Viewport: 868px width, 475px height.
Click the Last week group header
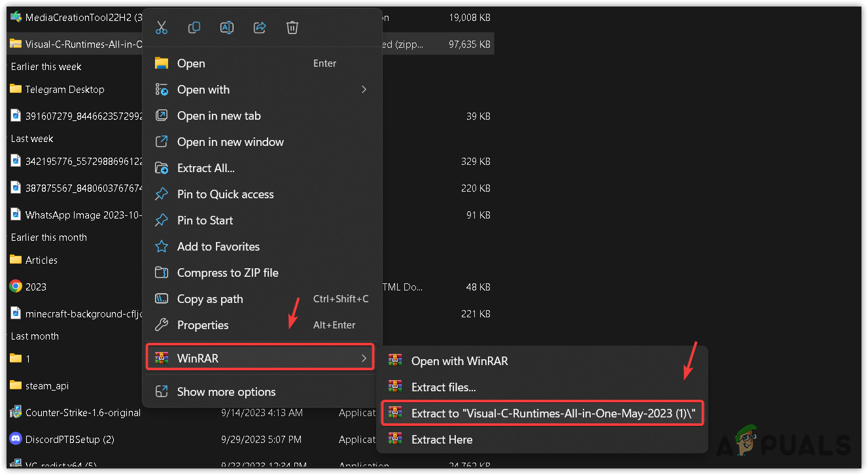point(32,139)
